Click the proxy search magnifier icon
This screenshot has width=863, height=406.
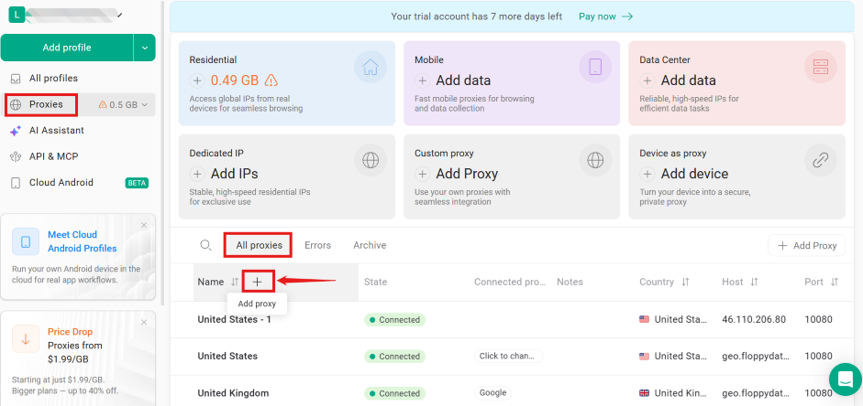[x=205, y=245]
